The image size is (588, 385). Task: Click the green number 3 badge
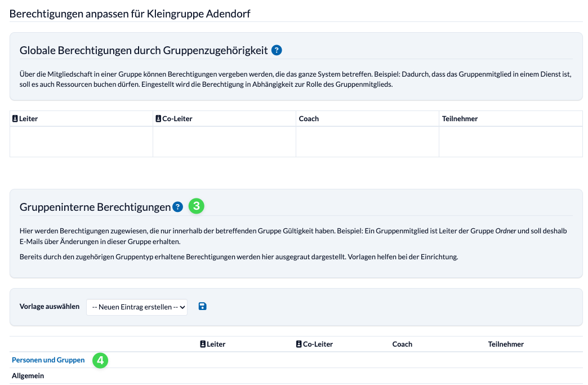pos(196,206)
